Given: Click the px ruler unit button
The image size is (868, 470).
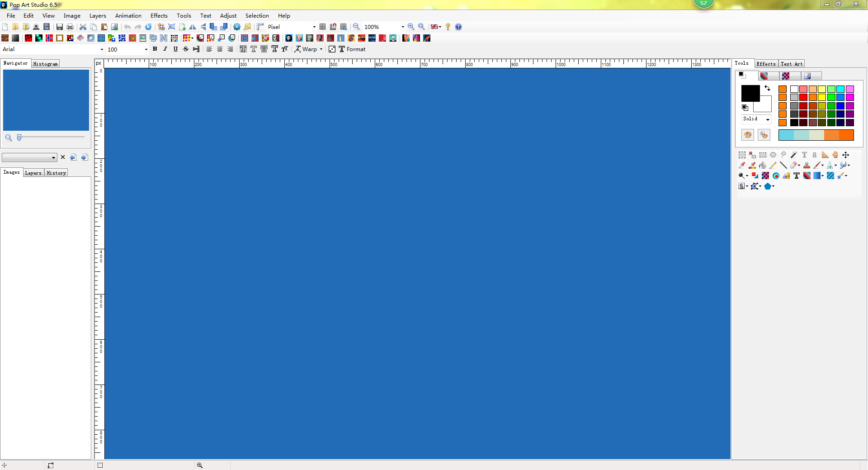Looking at the screenshot, I should [99, 63].
